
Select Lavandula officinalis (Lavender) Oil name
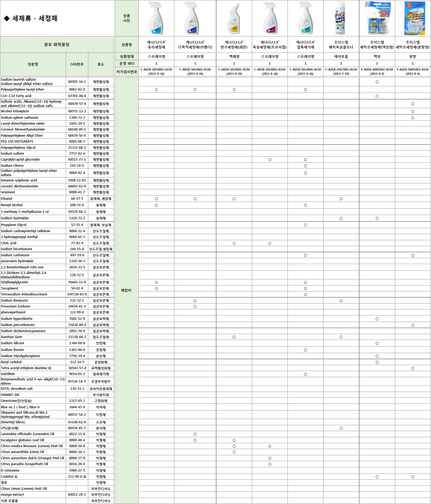click(27, 434)
